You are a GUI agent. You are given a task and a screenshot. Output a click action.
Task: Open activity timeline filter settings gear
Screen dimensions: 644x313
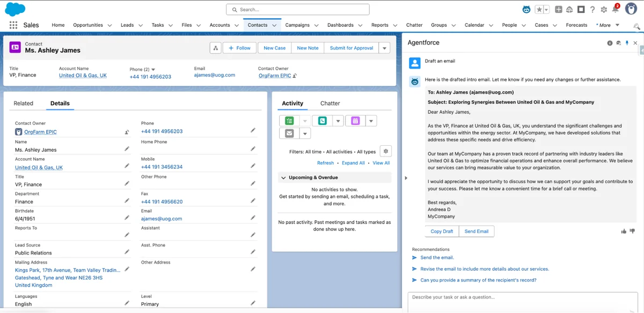tap(385, 152)
